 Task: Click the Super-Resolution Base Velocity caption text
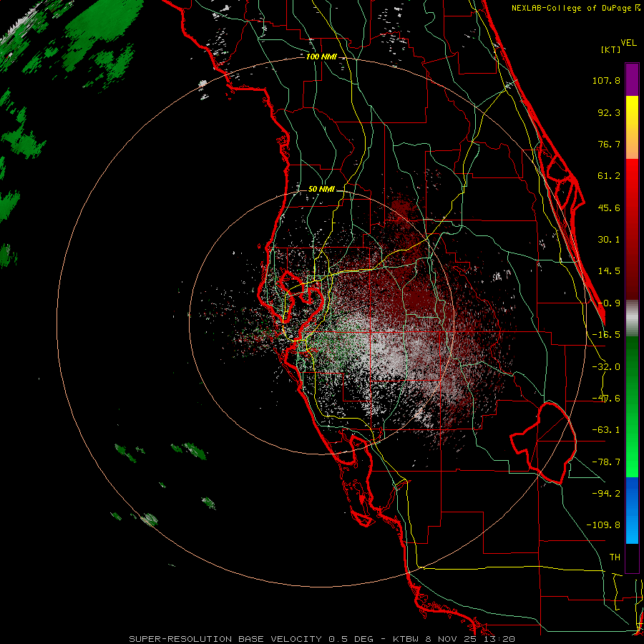[x=322, y=639]
